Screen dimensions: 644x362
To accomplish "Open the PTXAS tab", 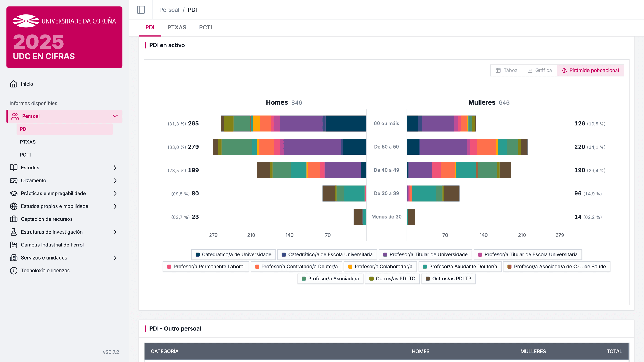I will (177, 27).
